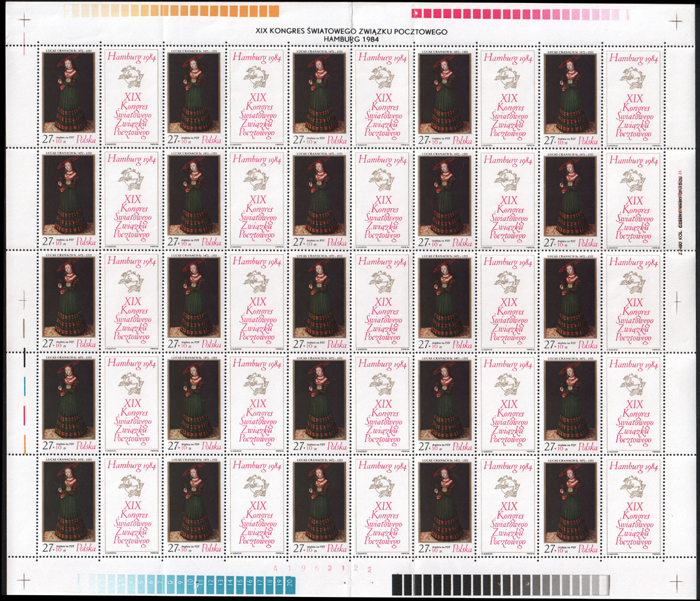Click the cyan square numbered 5
Screen dimensions: 700x601
point(141,585)
